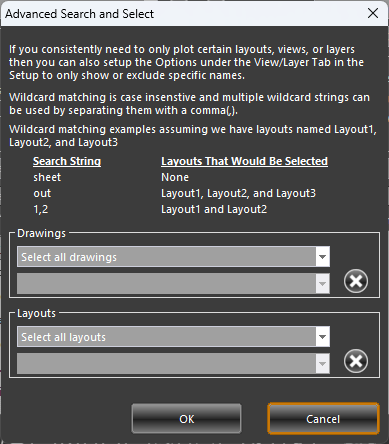Click the Layouts That Would Be Selected heading

pos(244,161)
